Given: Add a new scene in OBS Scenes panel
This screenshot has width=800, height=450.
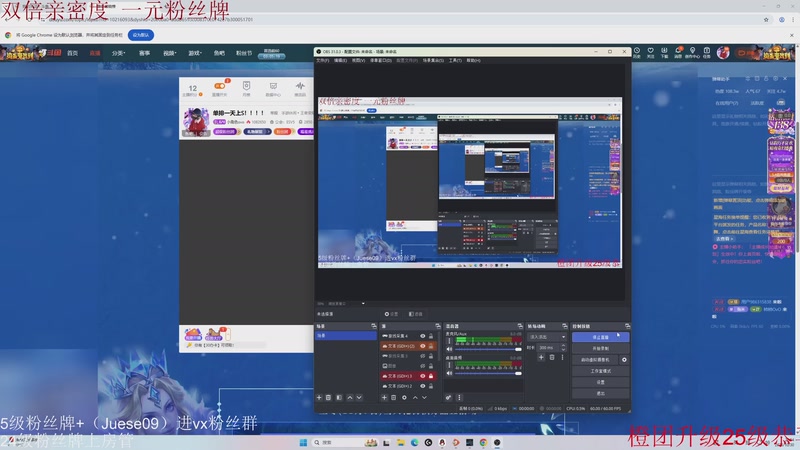Looking at the screenshot, I should coord(319,397).
